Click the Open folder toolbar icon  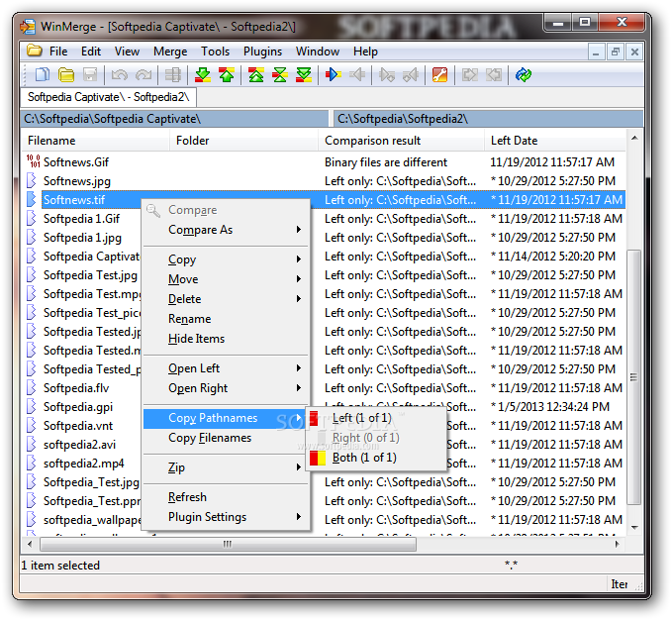[x=66, y=75]
